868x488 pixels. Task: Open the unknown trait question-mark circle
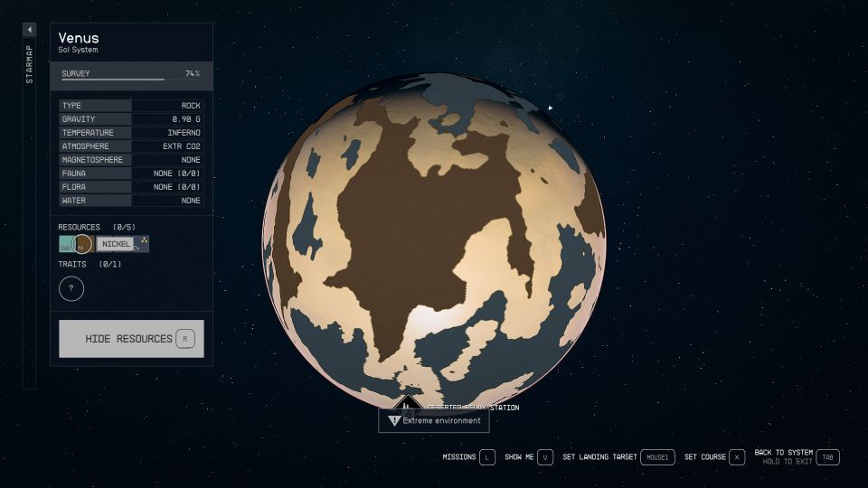71,288
